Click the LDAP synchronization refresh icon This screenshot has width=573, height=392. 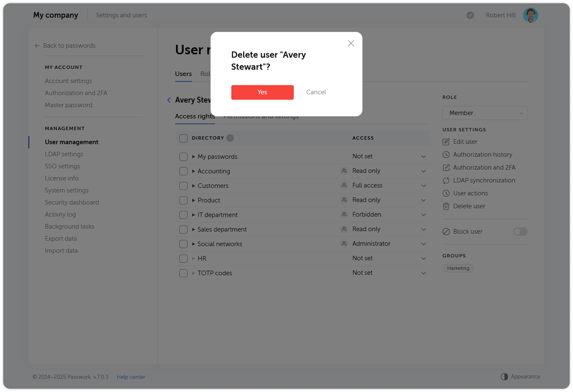(446, 180)
